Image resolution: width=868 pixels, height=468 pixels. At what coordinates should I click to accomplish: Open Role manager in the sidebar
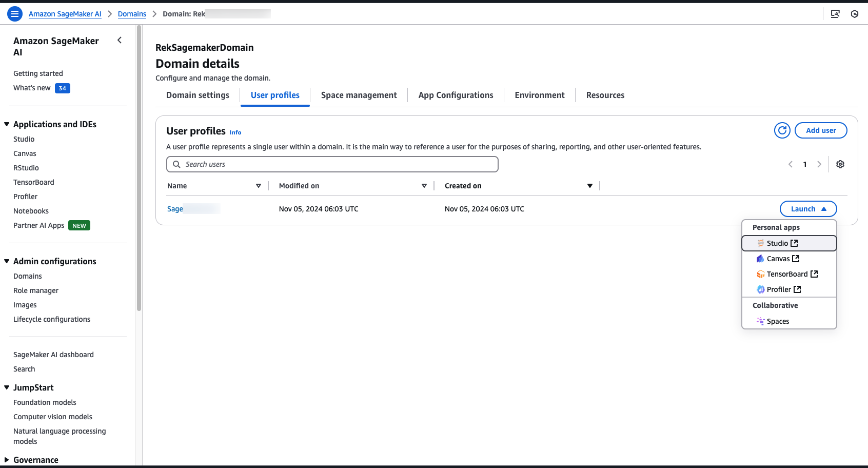(x=36, y=290)
